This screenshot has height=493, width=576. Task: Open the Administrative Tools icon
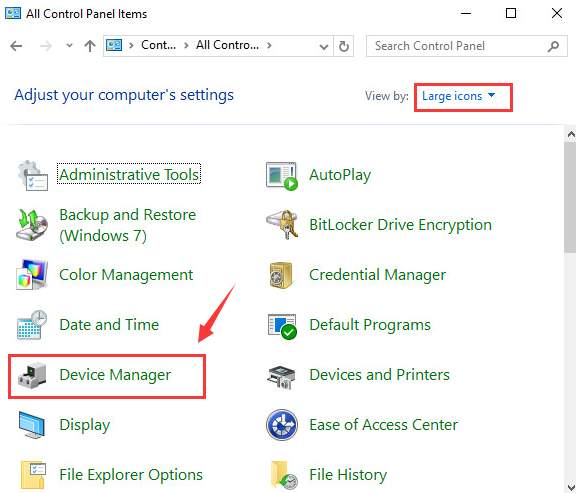pos(32,175)
